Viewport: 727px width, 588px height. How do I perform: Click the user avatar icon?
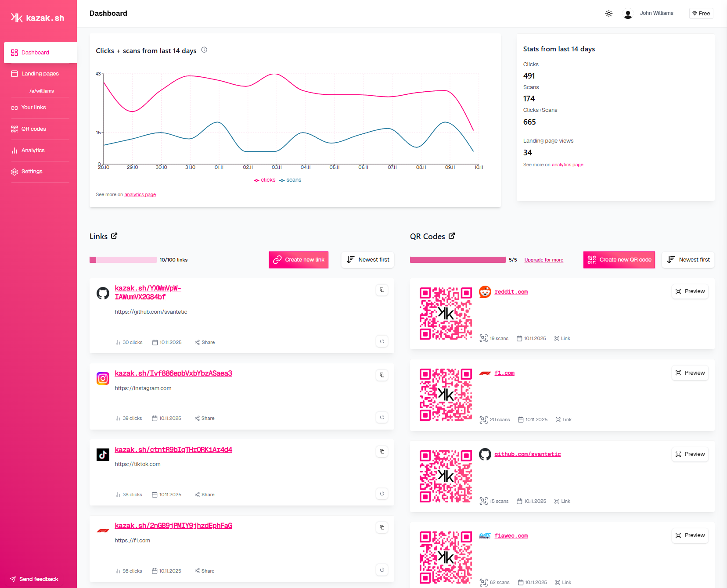[x=628, y=14]
